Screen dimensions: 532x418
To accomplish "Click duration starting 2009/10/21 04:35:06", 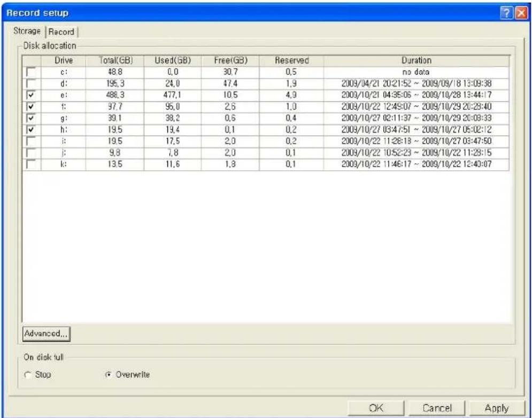I will 417,95.
